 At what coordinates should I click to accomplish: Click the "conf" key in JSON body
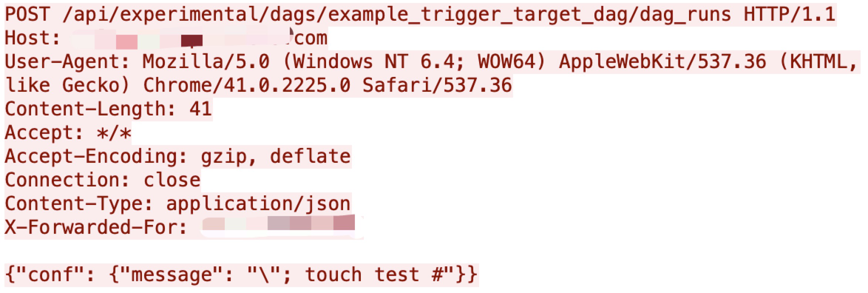[47, 275]
